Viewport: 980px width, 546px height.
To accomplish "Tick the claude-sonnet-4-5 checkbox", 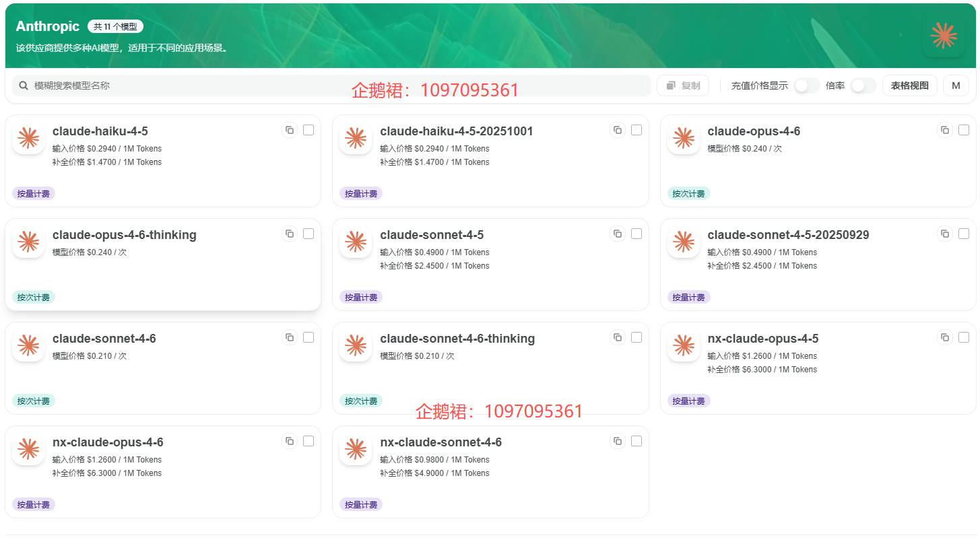I will (636, 234).
